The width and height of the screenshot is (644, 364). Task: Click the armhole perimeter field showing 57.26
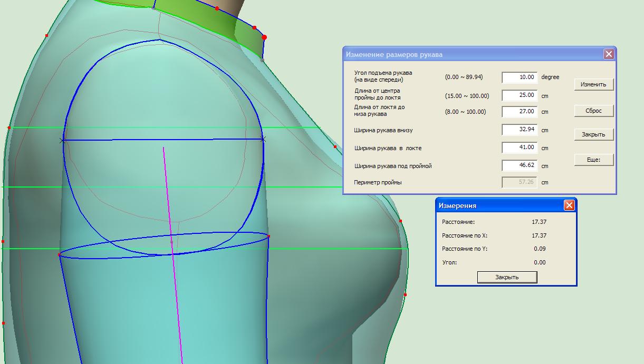[x=519, y=182]
